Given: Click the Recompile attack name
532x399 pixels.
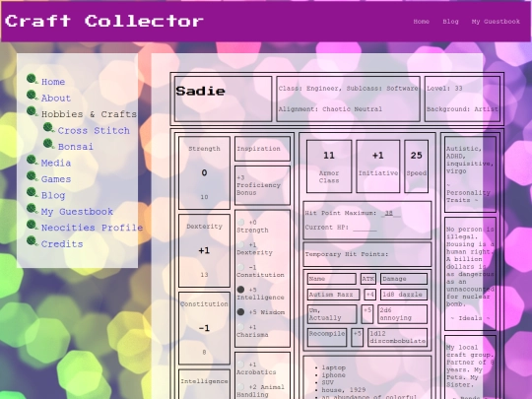Looking at the screenshot, I should pyautogui.click(x=327, y=337).
